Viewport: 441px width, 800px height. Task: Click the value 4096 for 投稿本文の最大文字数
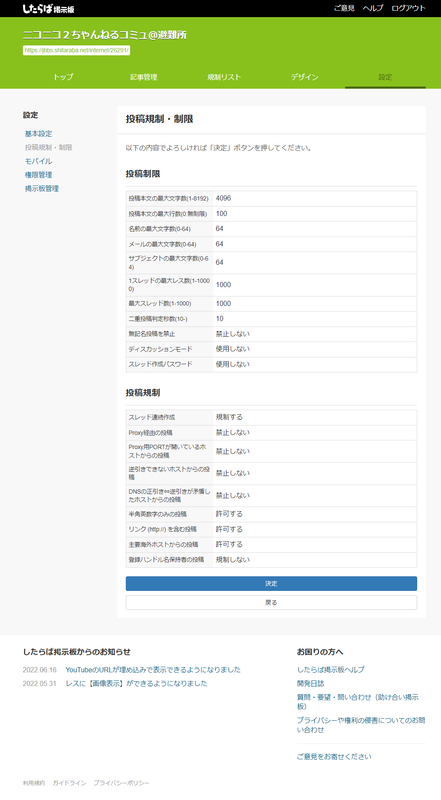[x=223, y=198]
